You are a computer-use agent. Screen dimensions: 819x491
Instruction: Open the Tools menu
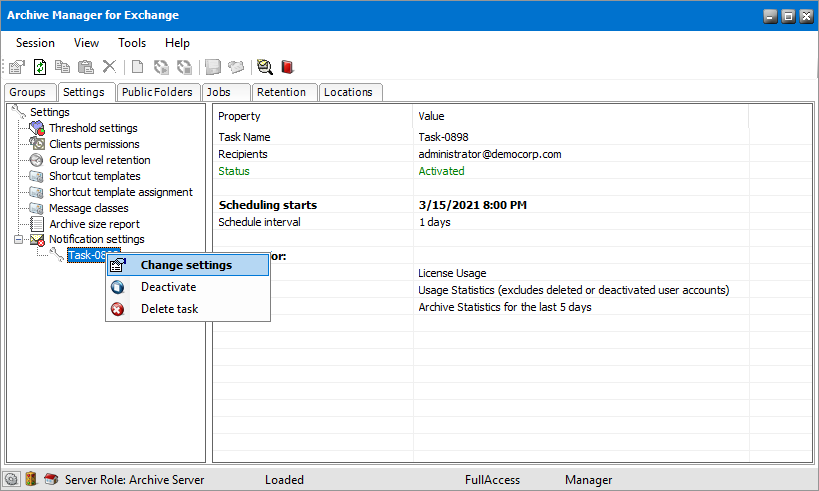click(132, 43)
